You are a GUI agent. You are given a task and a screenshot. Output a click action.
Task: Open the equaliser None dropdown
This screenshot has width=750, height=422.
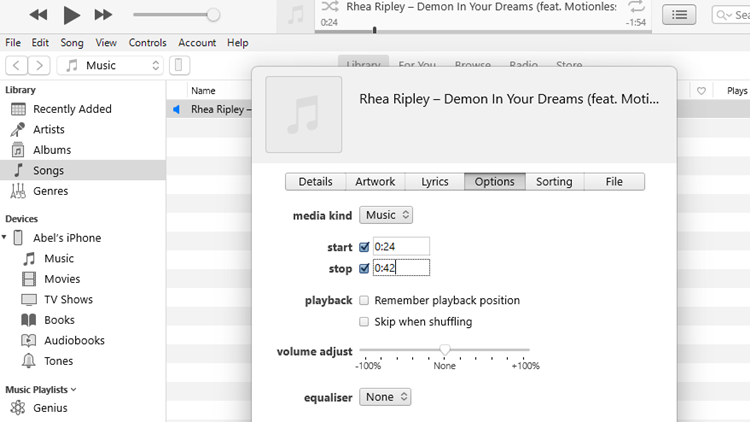pyautogui.click(x=385, y=397)
